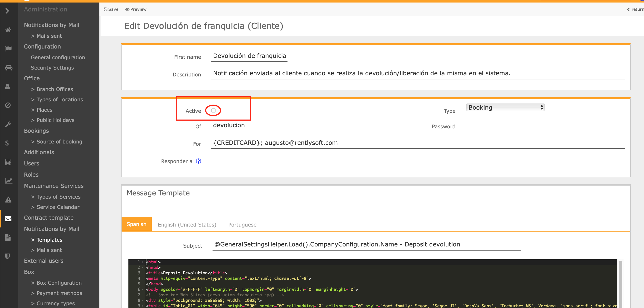Switch to the English (United States) tab
The height and width of the screenshot is (308, 644).
[187, 225]
